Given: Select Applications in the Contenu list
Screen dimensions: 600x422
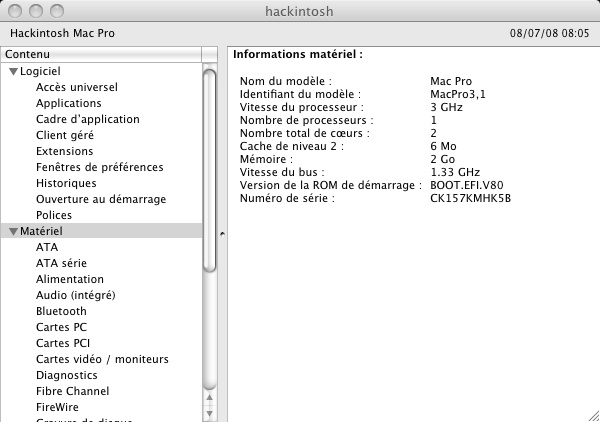Looking at the screenshot, I should click(x=69, y=103).
